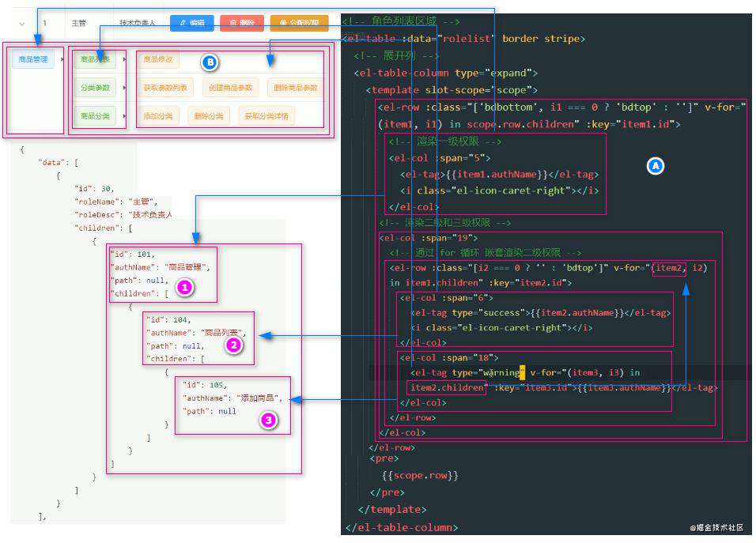Click JSON line "id": 104
The image size is (756, 543).
pyautogui.click(x=168, y=319)
